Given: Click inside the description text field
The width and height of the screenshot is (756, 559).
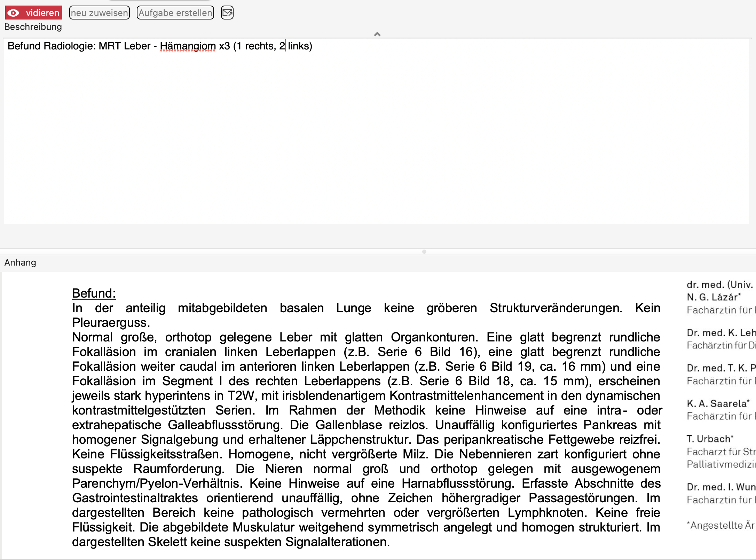Looking at the screenshot, I should pyautogui.click(x=376, y=131).
